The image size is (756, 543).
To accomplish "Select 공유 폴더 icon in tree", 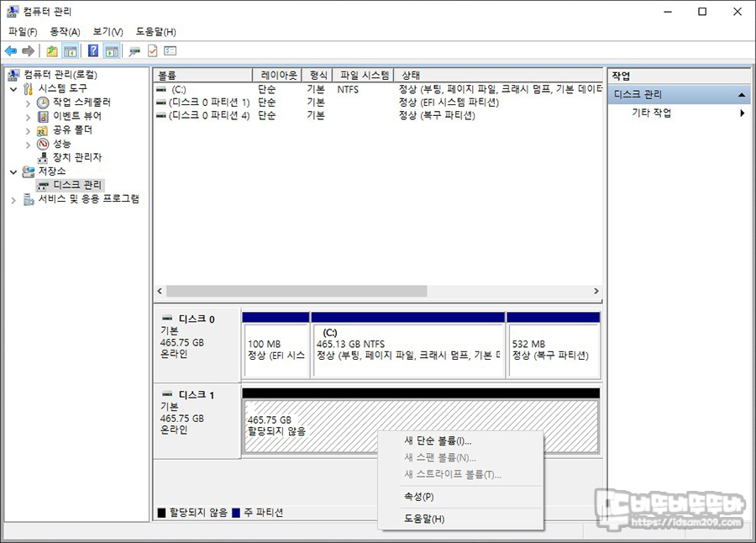I will (x=43, y=130).
